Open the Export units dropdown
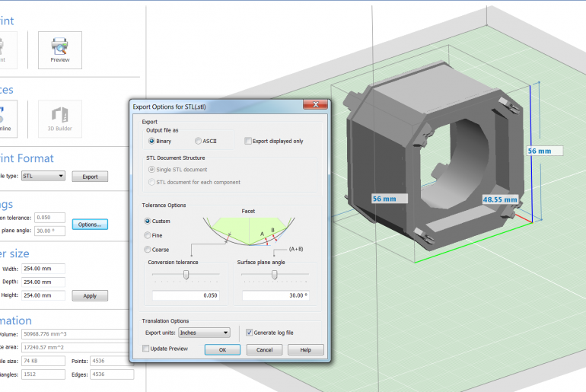586x392 pixels. pyautogui.click(x=203, y=333)
